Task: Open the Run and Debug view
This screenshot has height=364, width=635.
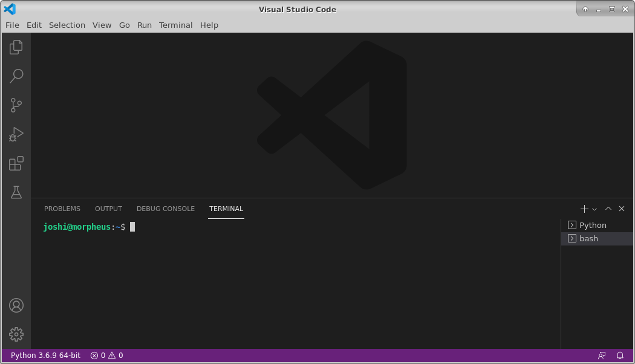Action: 16,134
